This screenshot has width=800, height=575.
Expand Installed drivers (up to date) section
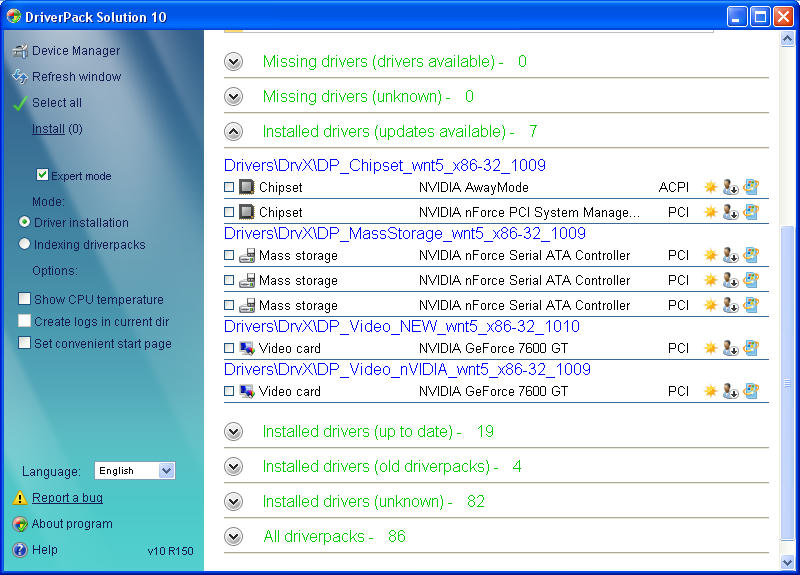tap(234, 432)
